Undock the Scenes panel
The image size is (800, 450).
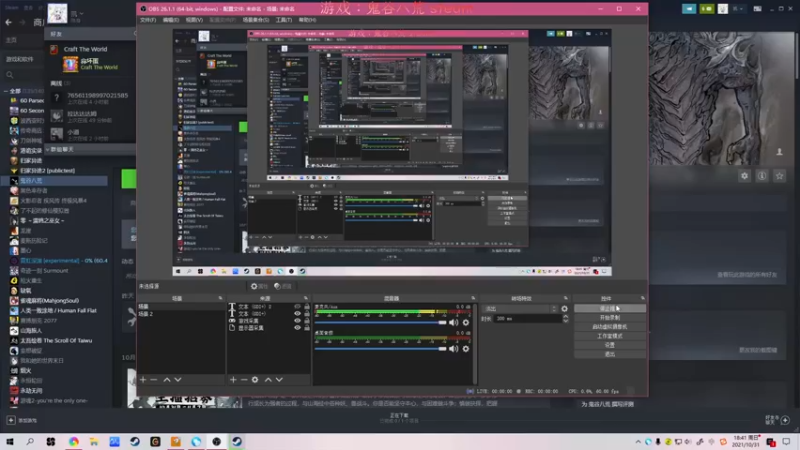(x=220, y=298)
